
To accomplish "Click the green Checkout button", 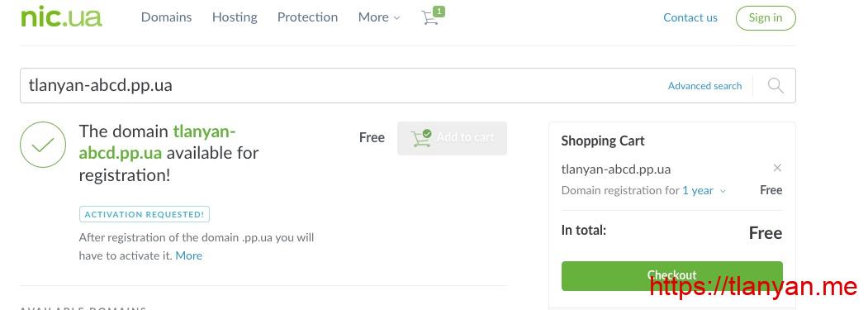I will [672, 275].
